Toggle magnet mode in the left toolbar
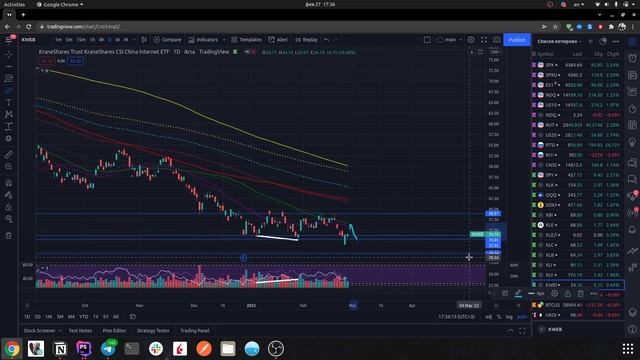Screen dimensions: 640x360 point(9,183)
